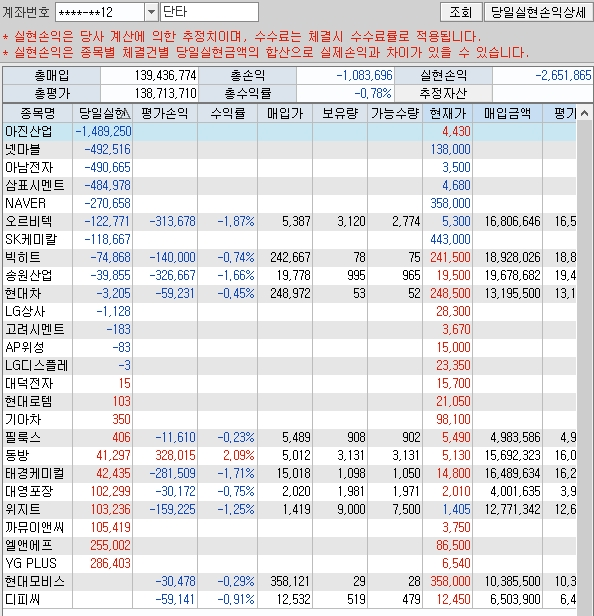
Task: Select the LG디스플레 stock row
Action: (x=290, y=366)
